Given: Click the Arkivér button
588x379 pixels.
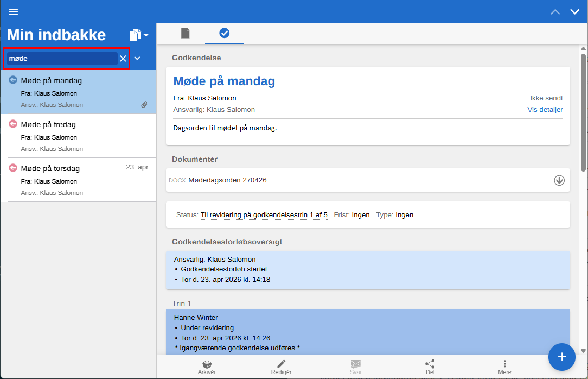Looking at the screenshot, I should 207,367.
